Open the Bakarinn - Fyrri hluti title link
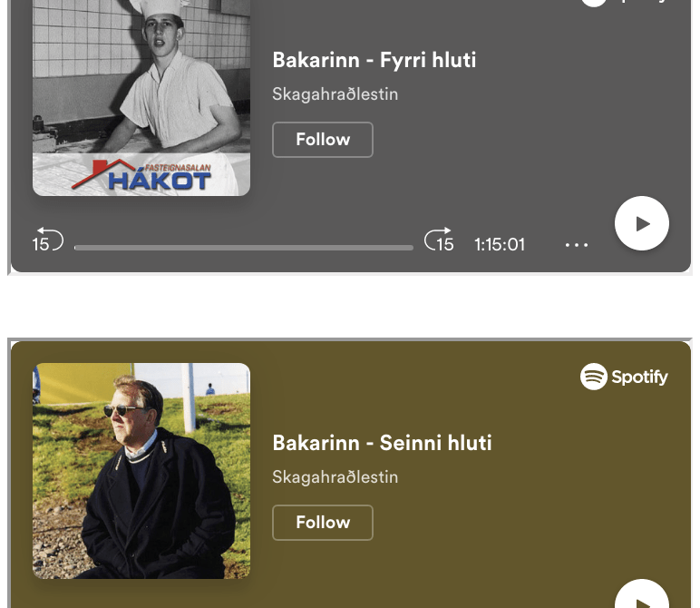700x608 pixels. (374, 60)
